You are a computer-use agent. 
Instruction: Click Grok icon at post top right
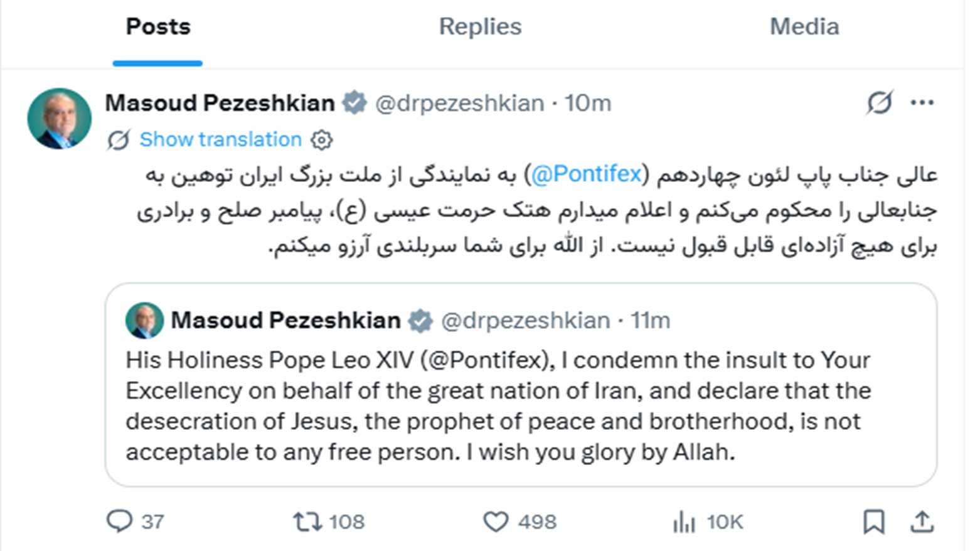click(x=879, y=102)
